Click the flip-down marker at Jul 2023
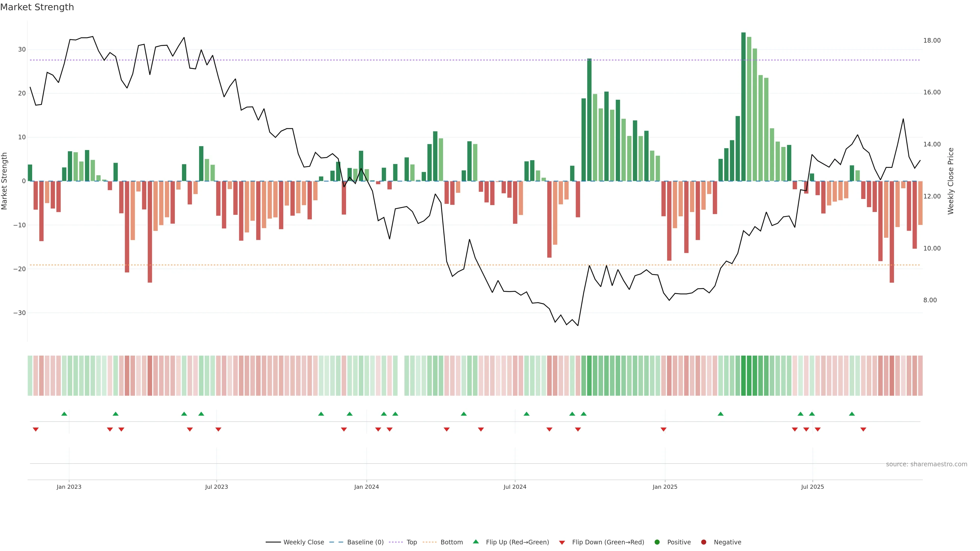980x551 pixels. coord(218,429)
